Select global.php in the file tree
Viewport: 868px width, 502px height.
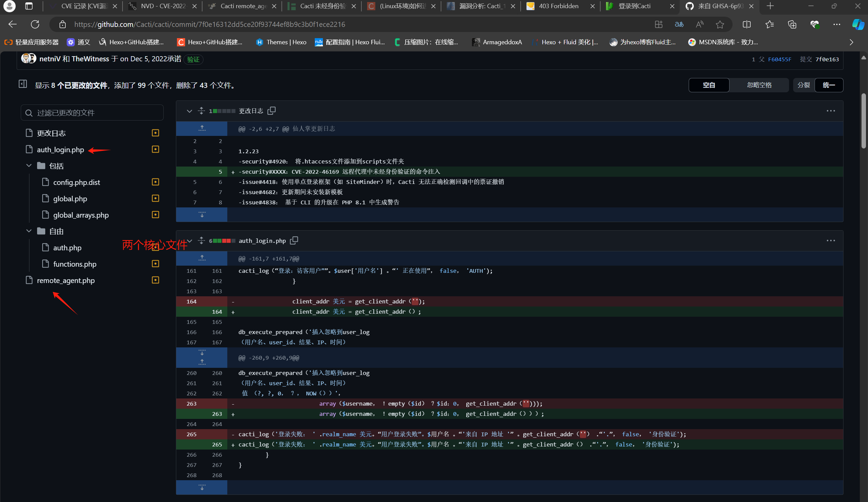(x=70, y=199)
